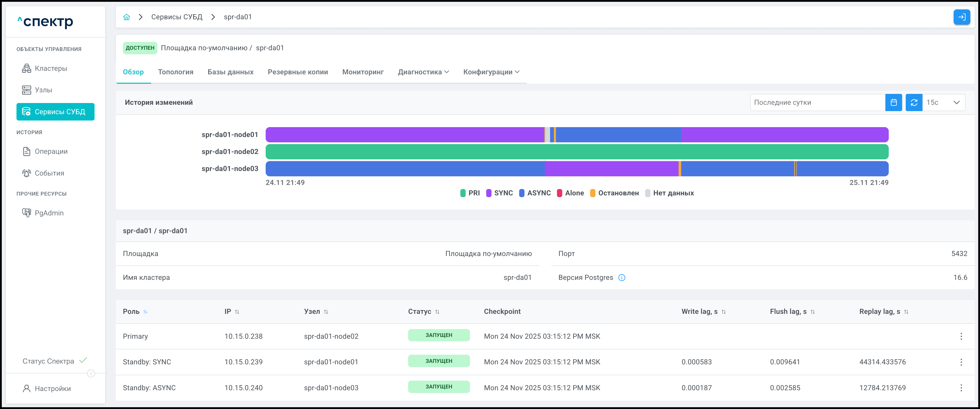The image size is (980, 409).
Task: Switch to the Топология tab
Action: (175, 72)
